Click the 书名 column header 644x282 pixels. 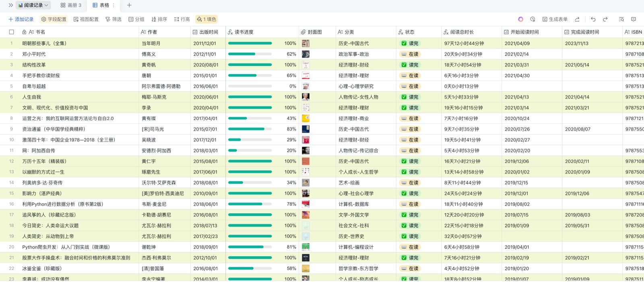click(79, 32)
